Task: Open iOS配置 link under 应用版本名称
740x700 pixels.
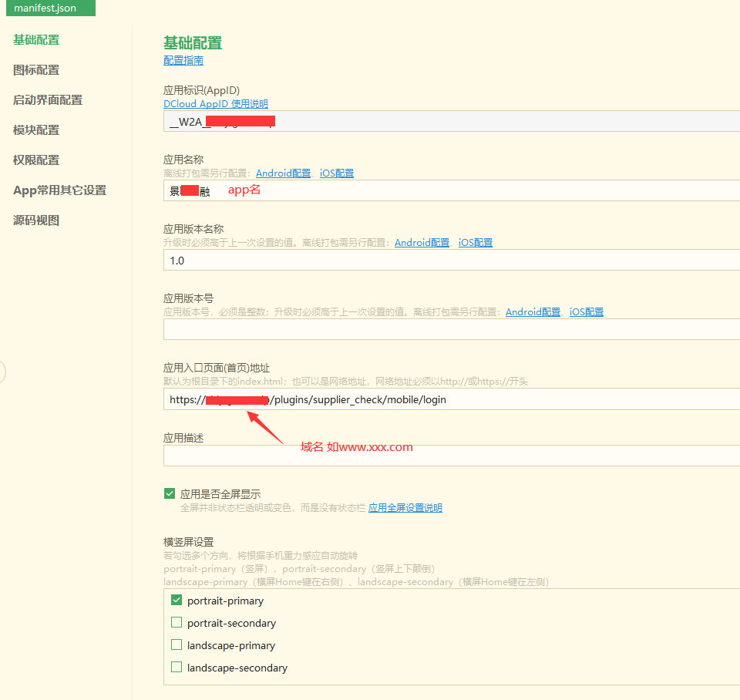Action: coord(476,243)
